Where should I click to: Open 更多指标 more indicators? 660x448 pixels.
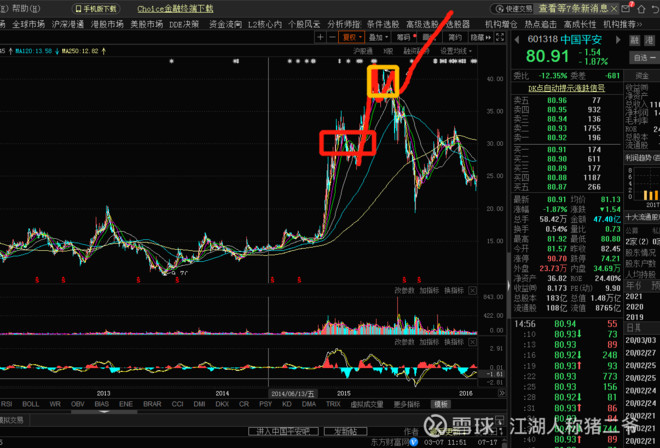pos(407,404)
